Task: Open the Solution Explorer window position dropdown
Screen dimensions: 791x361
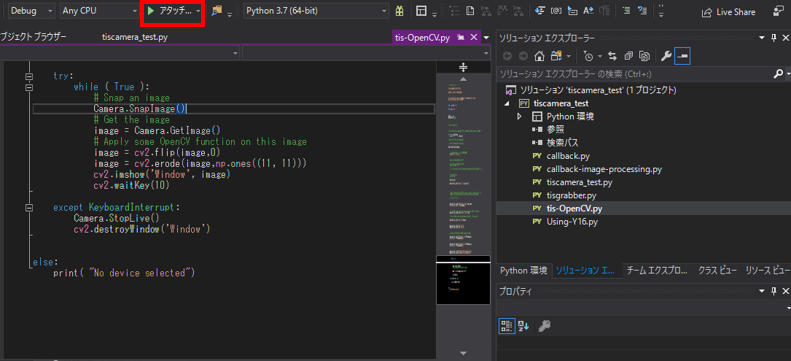Action: (x=762, y=38)
